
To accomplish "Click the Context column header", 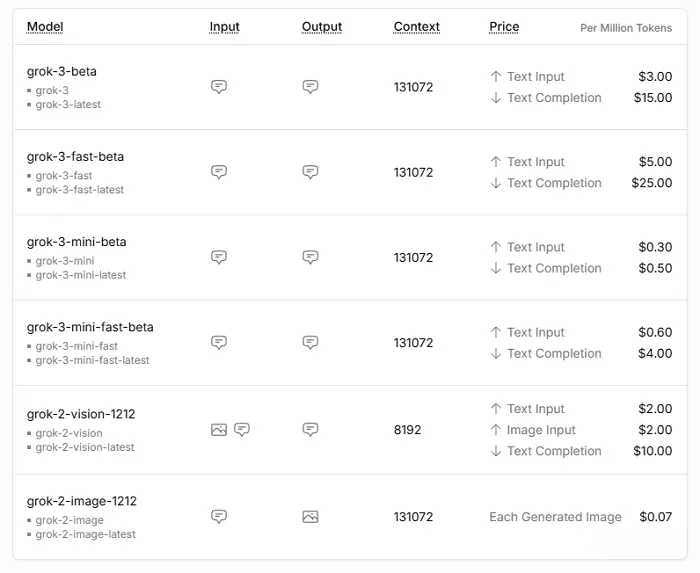I will [x=417, y=27].
